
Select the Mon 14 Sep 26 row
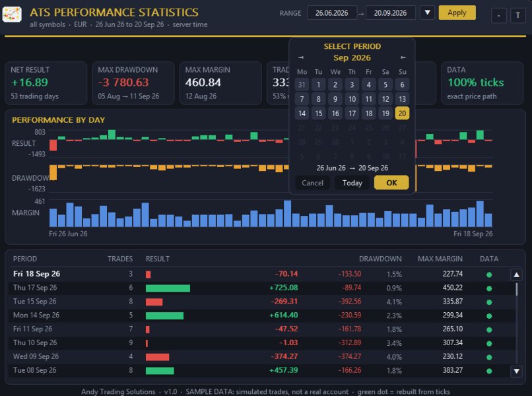(x=260, y=315)
